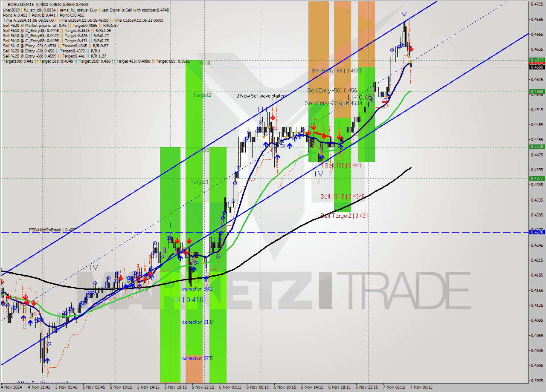The image size is (546, 392).
Task: Click the 'I I I 0.416' wave label
Action: click(189, 300)
